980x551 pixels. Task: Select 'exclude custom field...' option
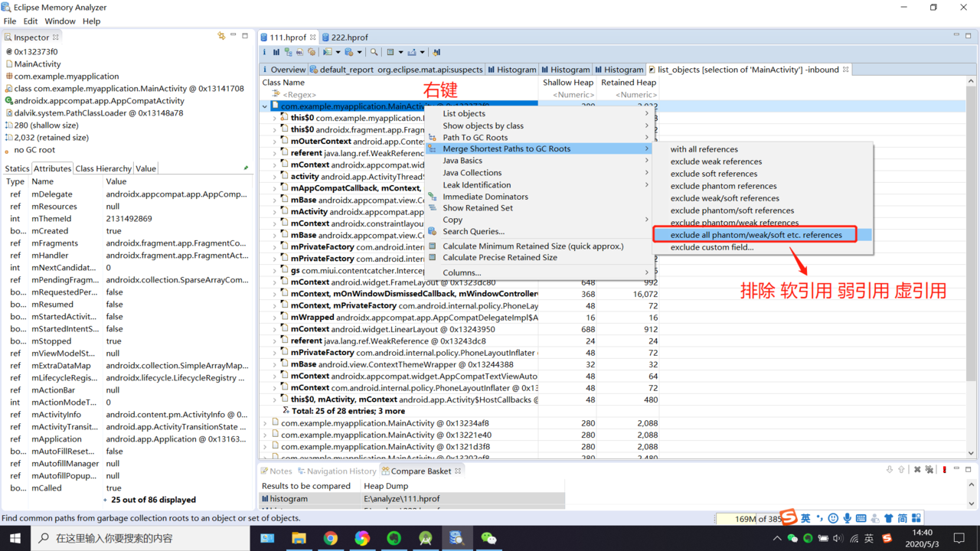click(711, 247)
